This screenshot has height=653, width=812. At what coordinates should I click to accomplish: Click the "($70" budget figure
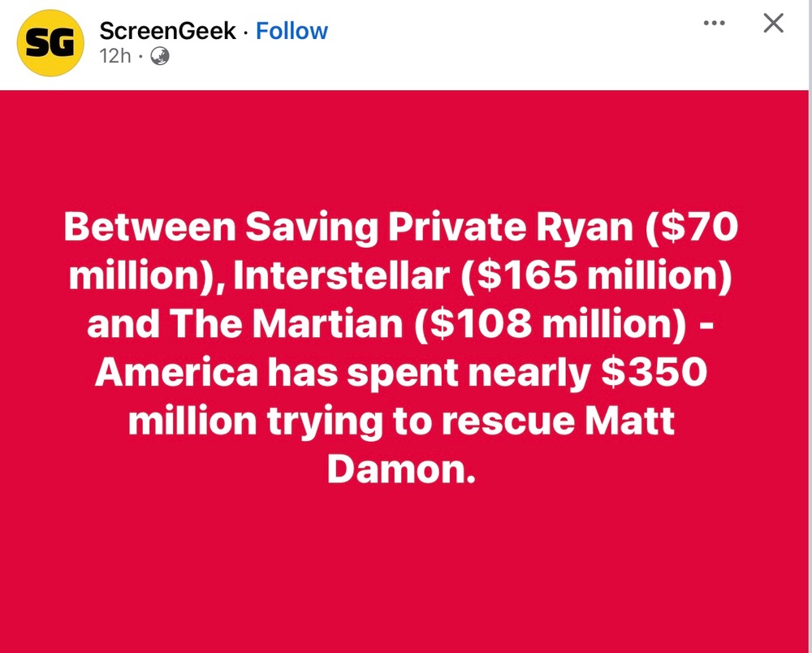pyautogui.click(x=693, y=230)
